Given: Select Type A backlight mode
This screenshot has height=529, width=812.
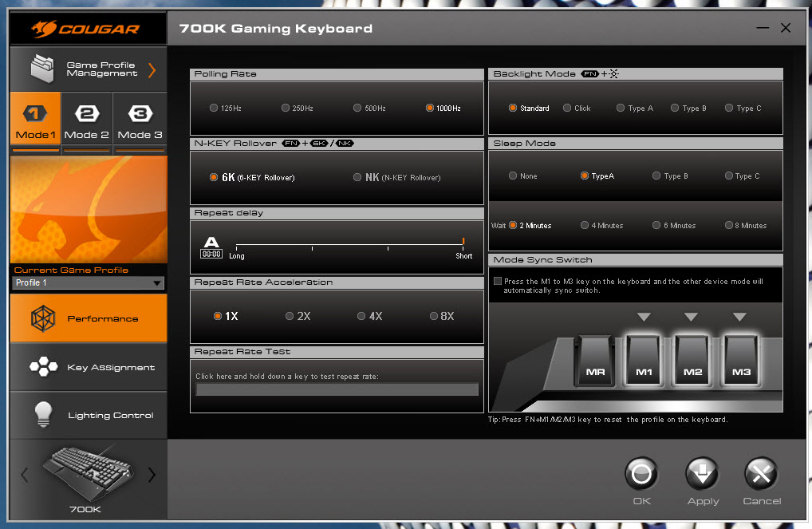Looking at the screenshot, I should (x=621, y=108).
